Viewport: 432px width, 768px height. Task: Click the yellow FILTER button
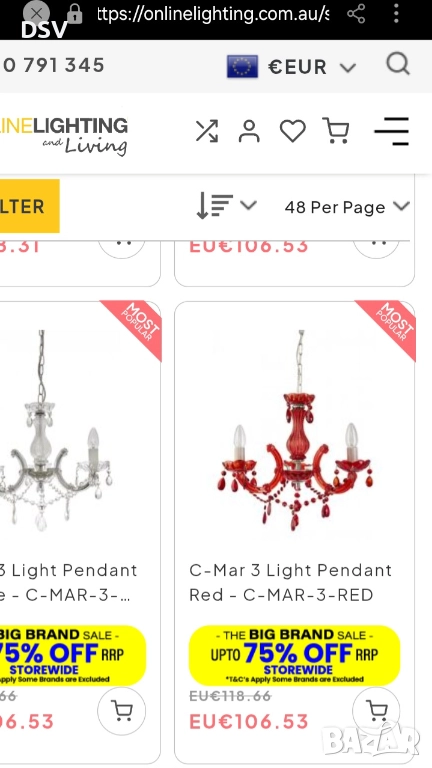pyautogui.click(x=28, y=206)
